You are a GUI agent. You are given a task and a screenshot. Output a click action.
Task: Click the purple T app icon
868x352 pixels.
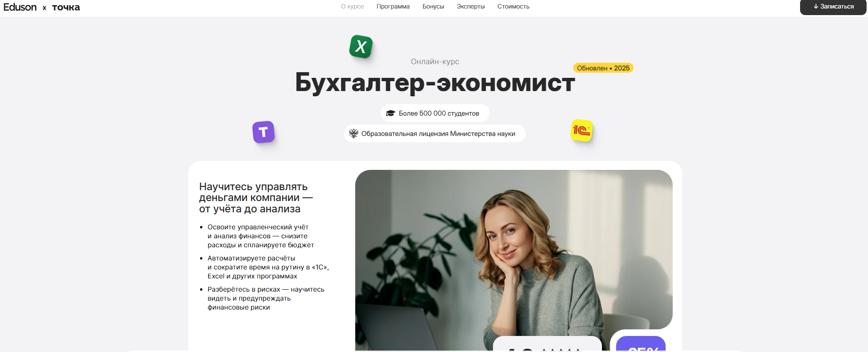[x=263, y=132]
